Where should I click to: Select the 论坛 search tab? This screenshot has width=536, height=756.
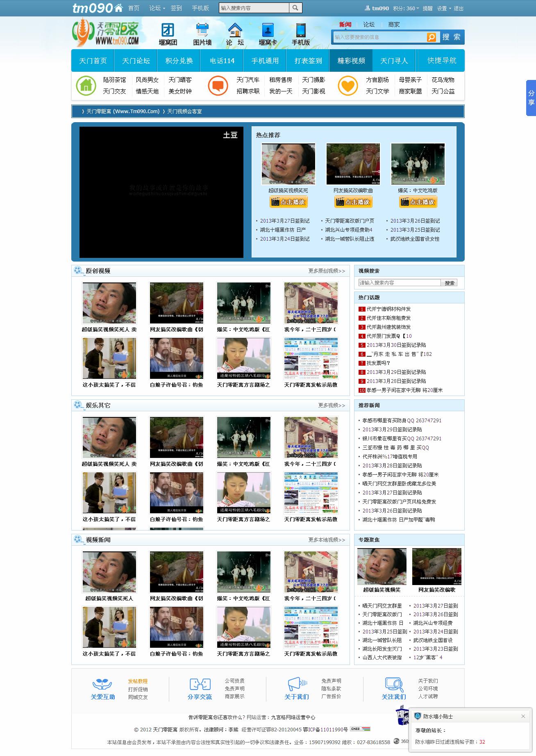tap(368, 24)
